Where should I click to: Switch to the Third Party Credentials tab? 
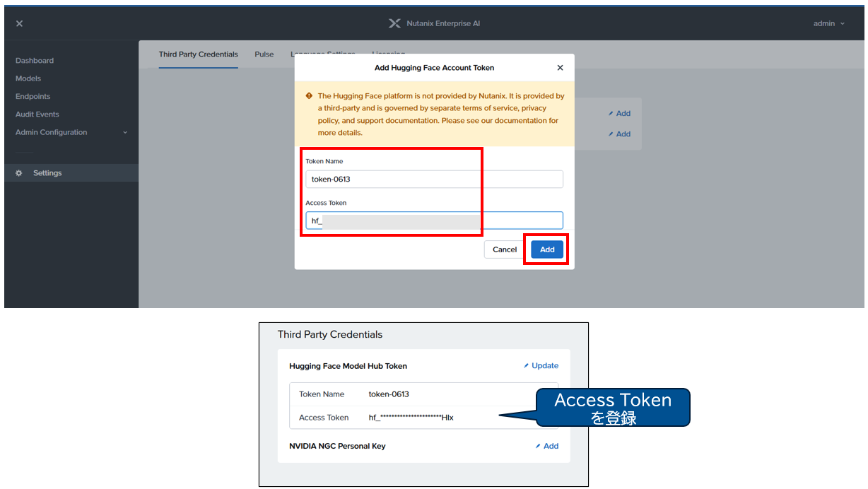(198, 54)
